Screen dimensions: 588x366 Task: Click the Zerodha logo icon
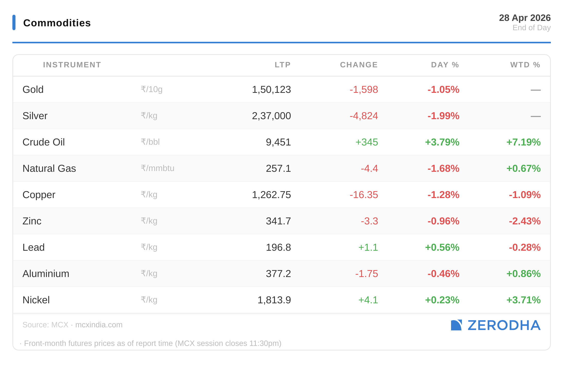456,325
